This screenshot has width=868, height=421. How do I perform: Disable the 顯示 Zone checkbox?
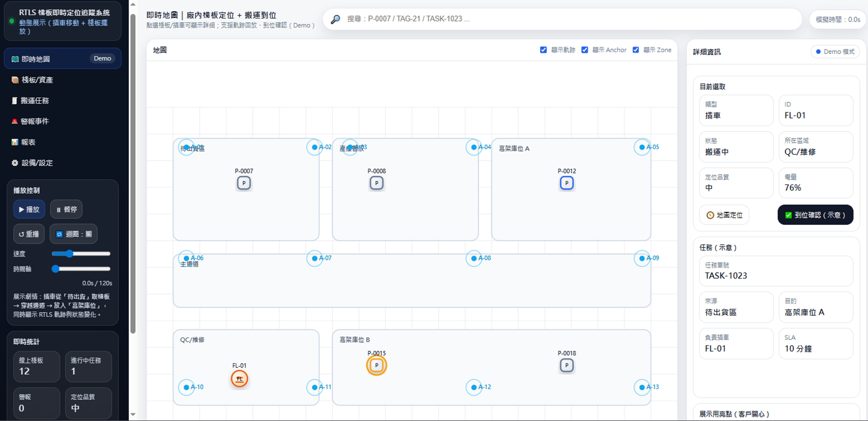tap(635, 50)
